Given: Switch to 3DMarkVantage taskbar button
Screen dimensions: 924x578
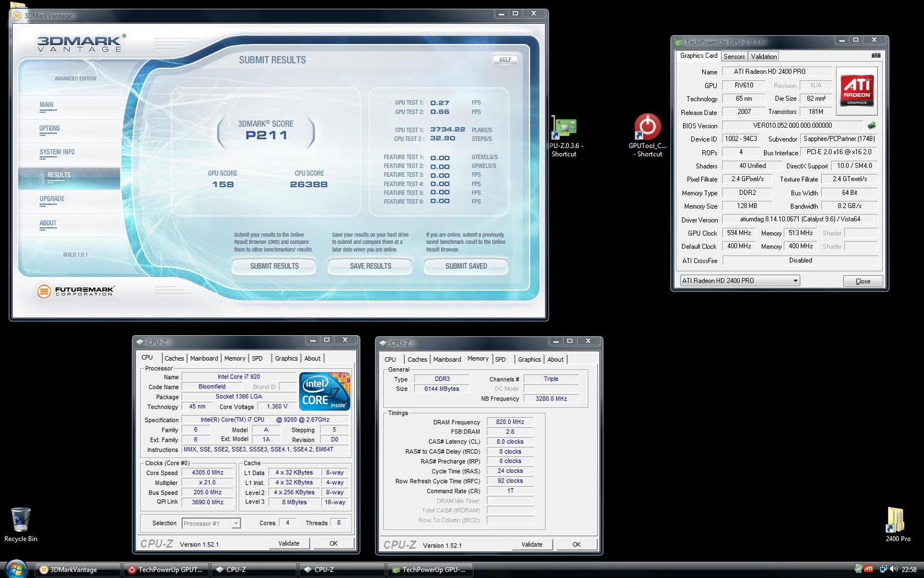Looking at the screenshot, I should 78,569.
